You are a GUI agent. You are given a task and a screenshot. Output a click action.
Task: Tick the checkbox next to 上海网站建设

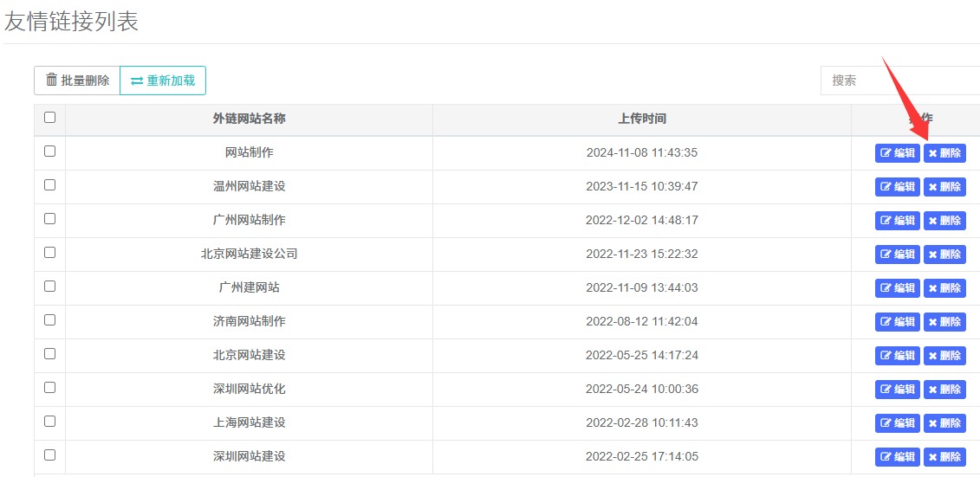tap(49, 422)
